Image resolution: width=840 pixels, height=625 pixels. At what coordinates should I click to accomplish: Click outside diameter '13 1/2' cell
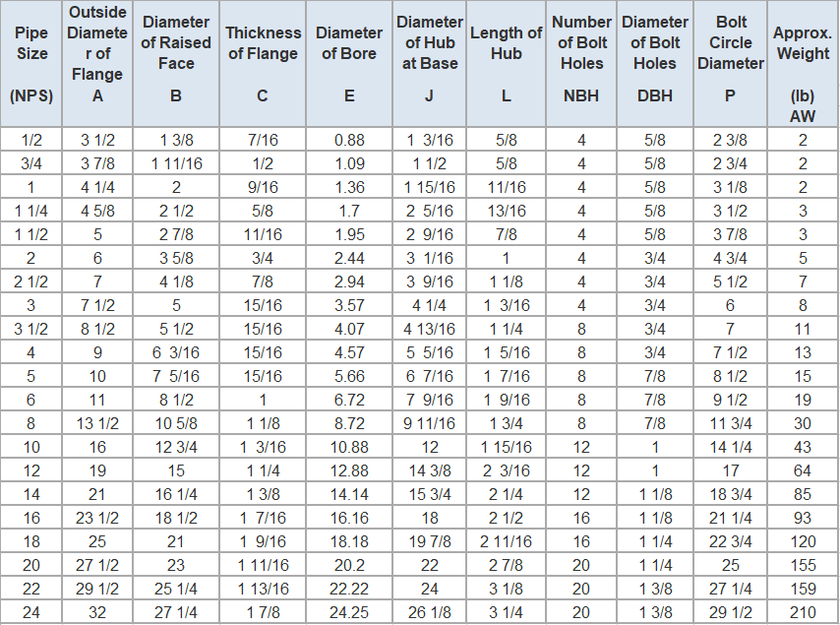[97, 423]
